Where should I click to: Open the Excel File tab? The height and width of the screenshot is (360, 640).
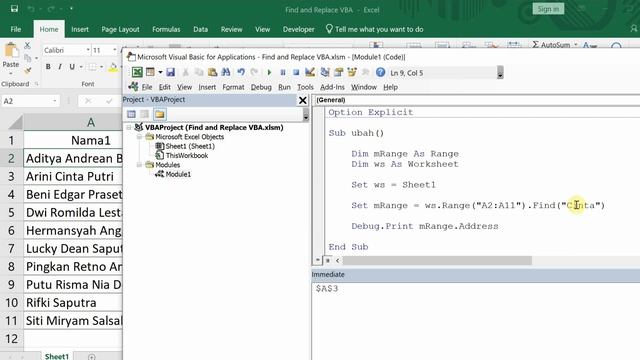tap(16, 29)
